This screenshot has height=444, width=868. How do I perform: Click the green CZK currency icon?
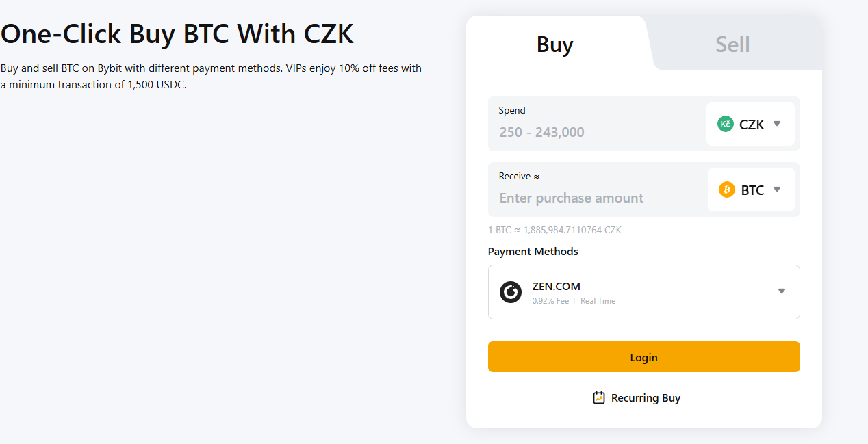725,124
